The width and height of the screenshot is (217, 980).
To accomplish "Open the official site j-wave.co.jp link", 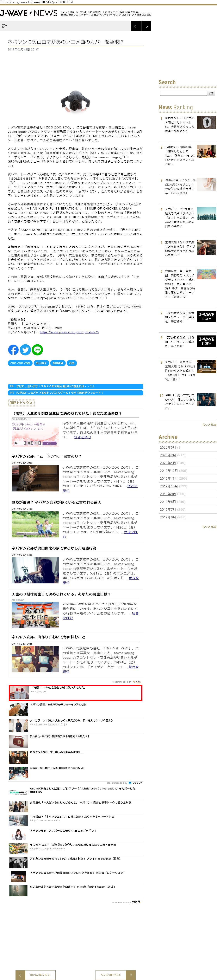I will (69, 332).
